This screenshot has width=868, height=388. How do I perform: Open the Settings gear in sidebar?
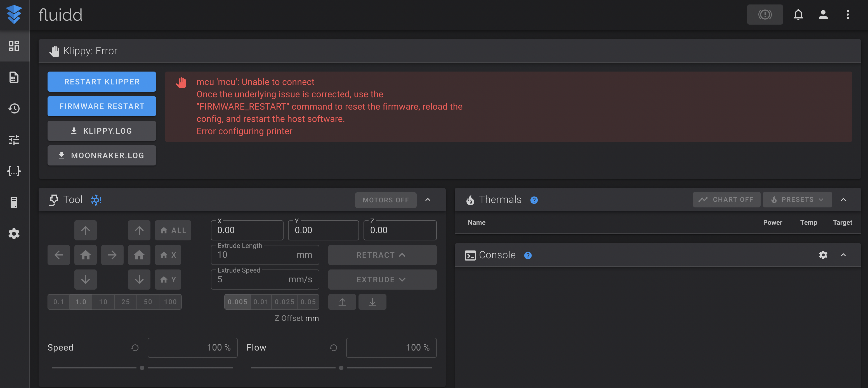14,233
